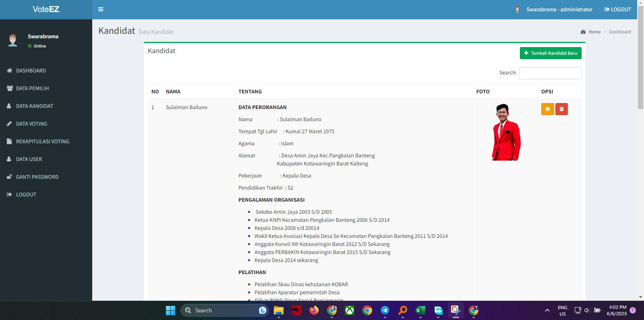The height and width of the screenshot is (320, 644).
Task: Click the Rekapitulasi Voting document icon
Action: pyautogui.click(x=9, y=141)
